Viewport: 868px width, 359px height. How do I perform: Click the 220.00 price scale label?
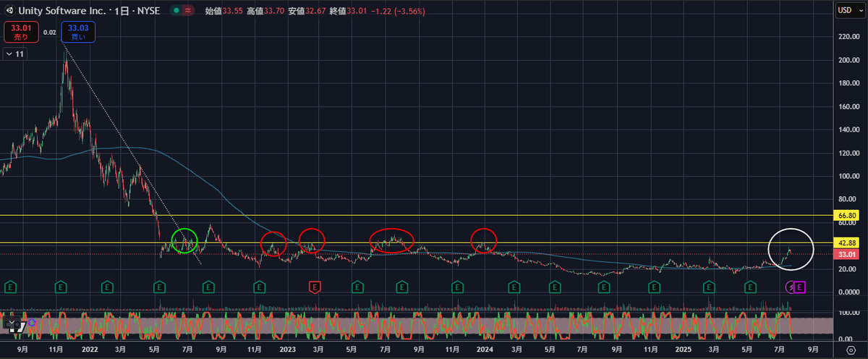click(x=848, y=37)
